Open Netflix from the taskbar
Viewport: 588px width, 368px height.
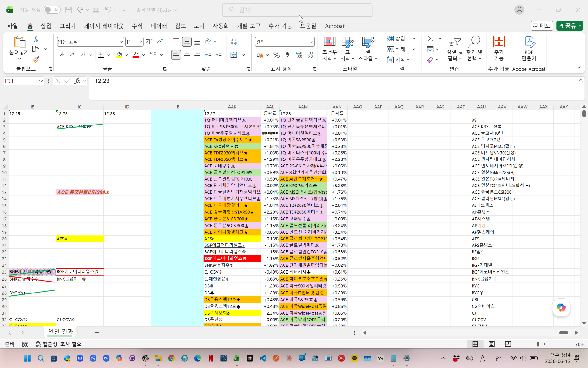pyautogui.click(x=211, y=358)
